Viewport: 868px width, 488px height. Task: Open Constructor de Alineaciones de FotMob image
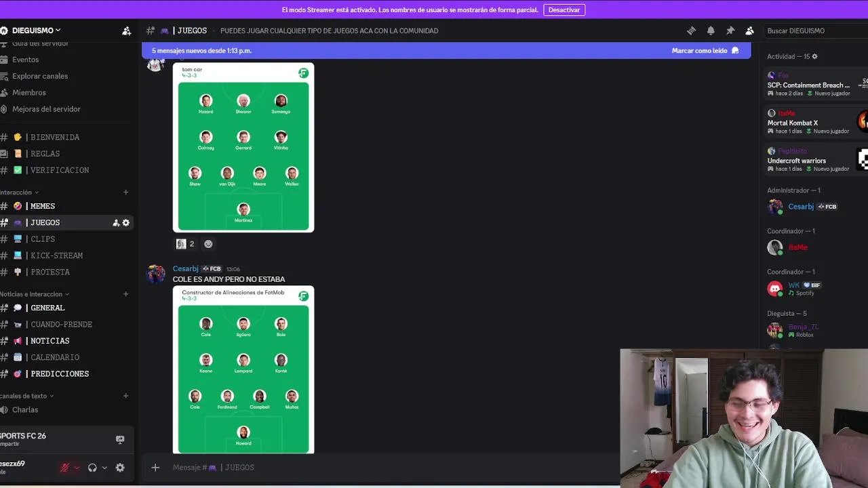tap(243, 370)
